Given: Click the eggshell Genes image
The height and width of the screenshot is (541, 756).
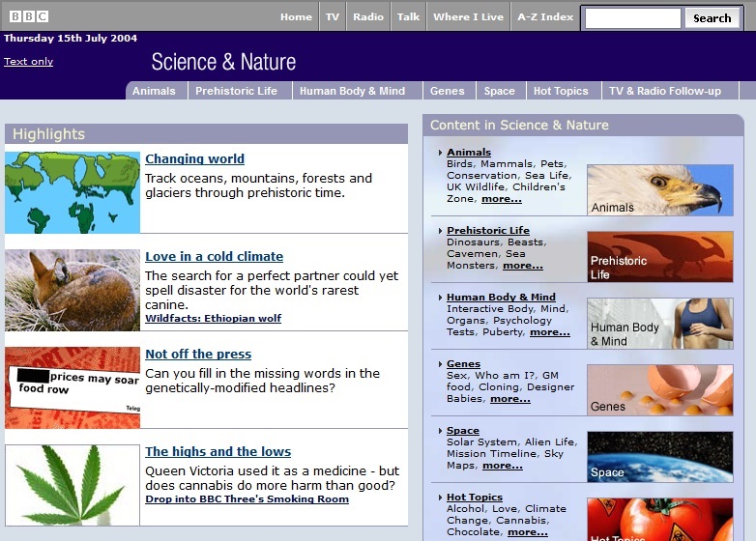Looking at the screenshot, I should coord(659,390).
